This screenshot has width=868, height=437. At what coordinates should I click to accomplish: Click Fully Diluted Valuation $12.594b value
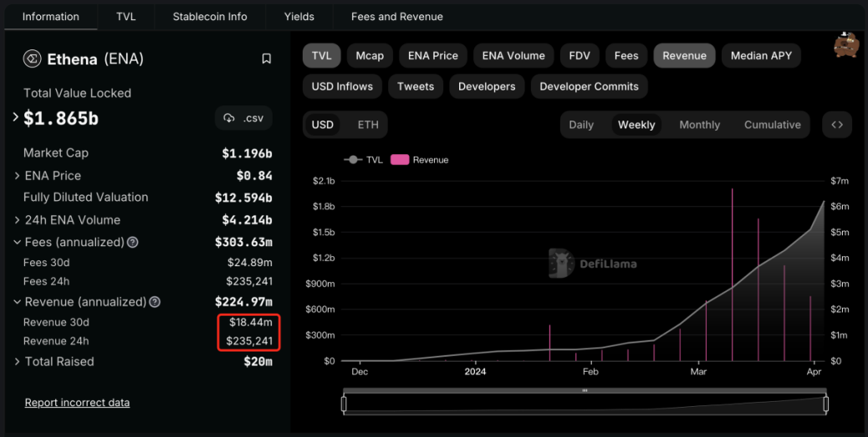[243, 198]
